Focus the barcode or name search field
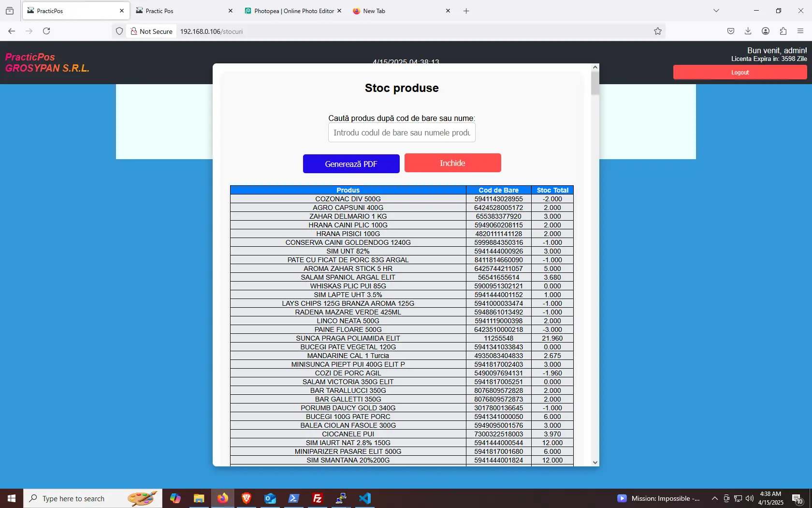This screenshot has height=508, width=812. tap(401, 133)
